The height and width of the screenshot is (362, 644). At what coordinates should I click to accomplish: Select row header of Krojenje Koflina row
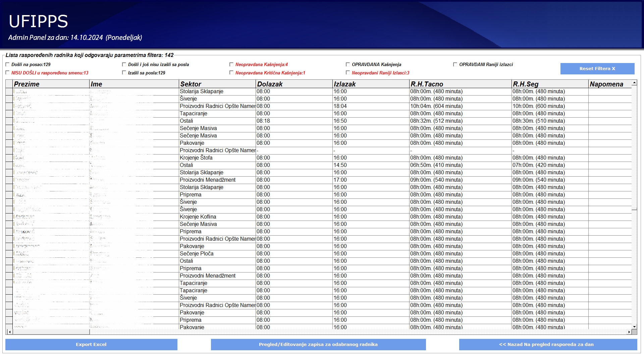pos(9,217)
